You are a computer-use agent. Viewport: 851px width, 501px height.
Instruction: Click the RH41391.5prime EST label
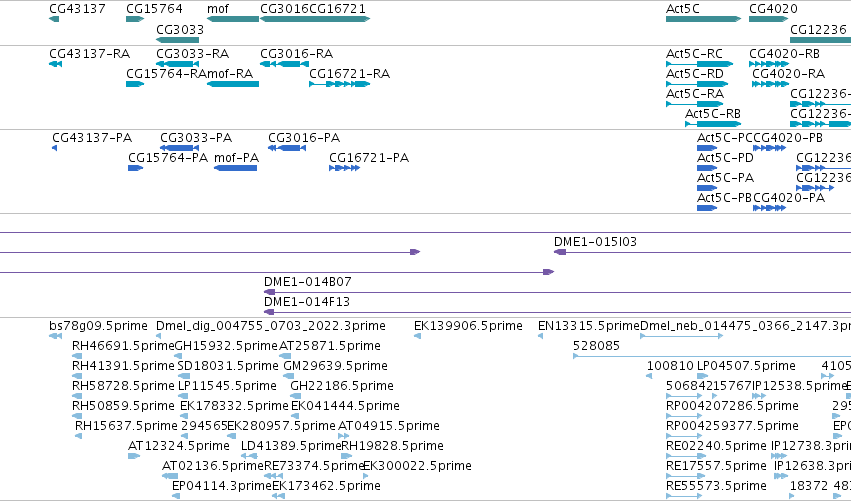point(123,366)
